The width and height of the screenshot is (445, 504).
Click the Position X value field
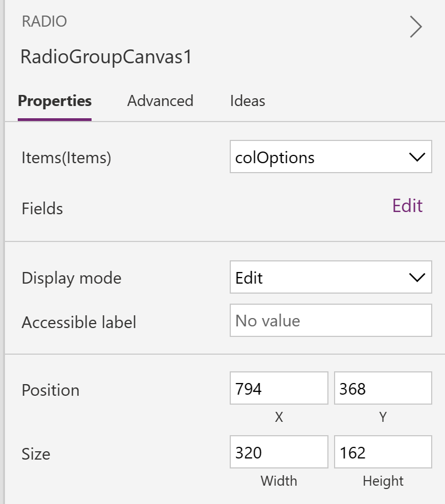[279, 388]
